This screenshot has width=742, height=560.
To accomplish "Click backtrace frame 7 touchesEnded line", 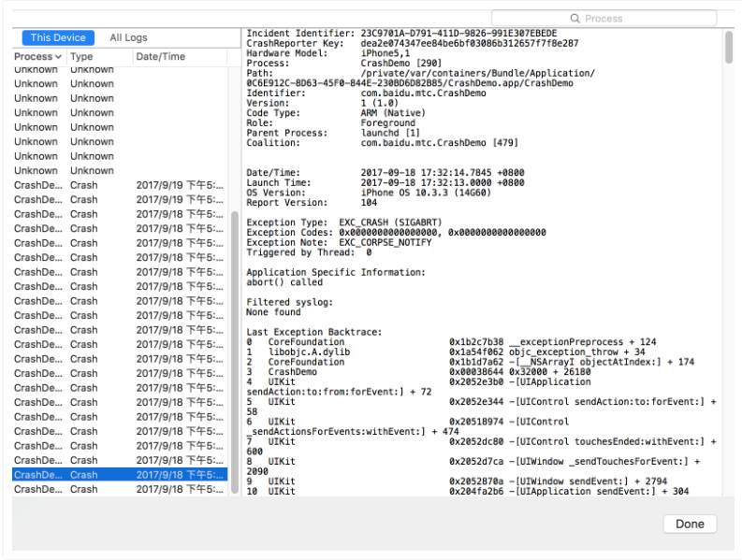I will tap(481, 446).
